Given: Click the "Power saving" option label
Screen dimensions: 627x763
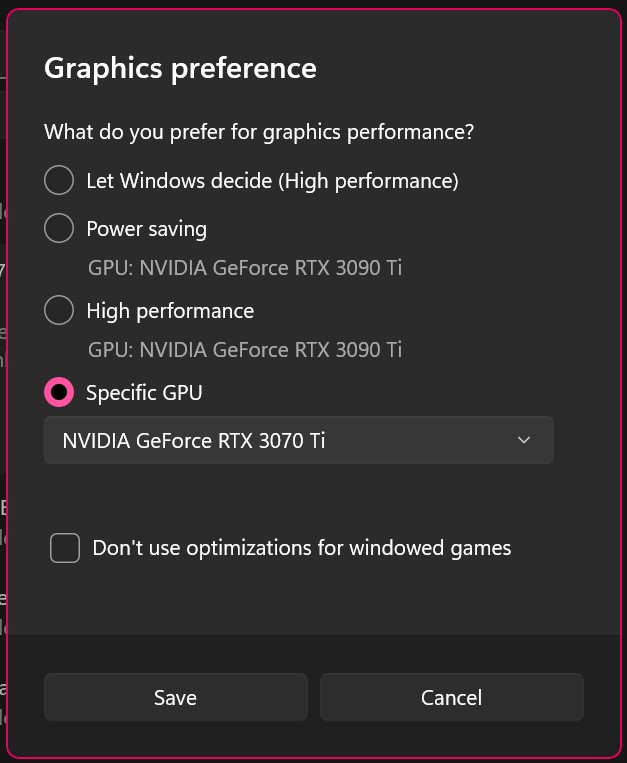Looking at the screenshot, I should (x=146, y=229).
